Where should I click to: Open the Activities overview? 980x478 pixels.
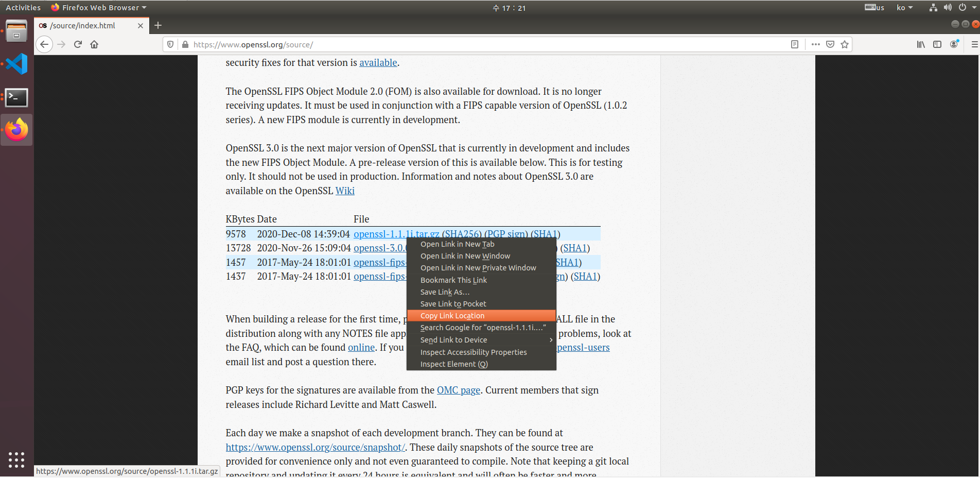pyautogui.click(x=23, y=8)
